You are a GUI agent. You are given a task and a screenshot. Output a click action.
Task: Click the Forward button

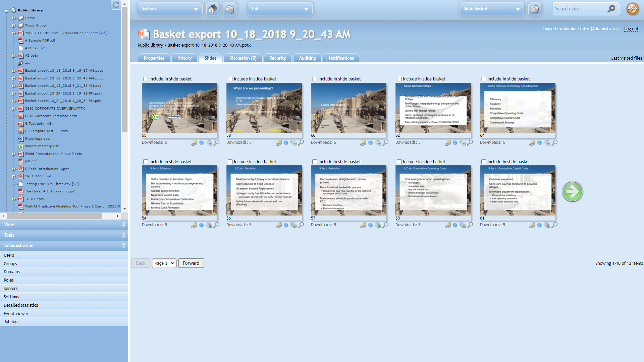click(191, 263)
